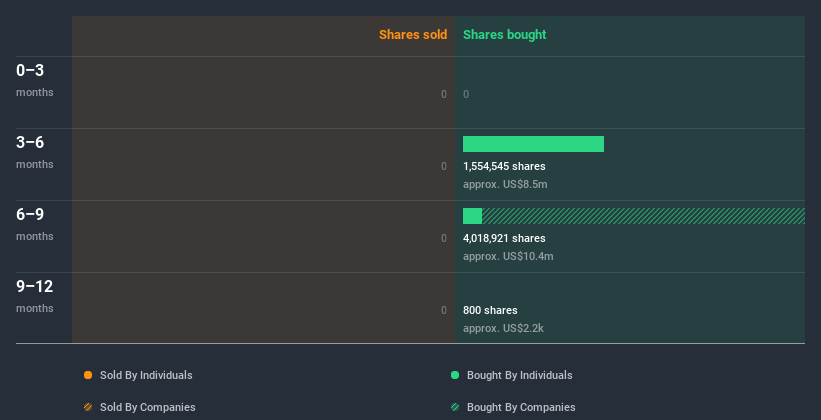The height and width of the screenshot is (420, 821).
Task: Click the Shares sold column header
Action: [412, 35]
